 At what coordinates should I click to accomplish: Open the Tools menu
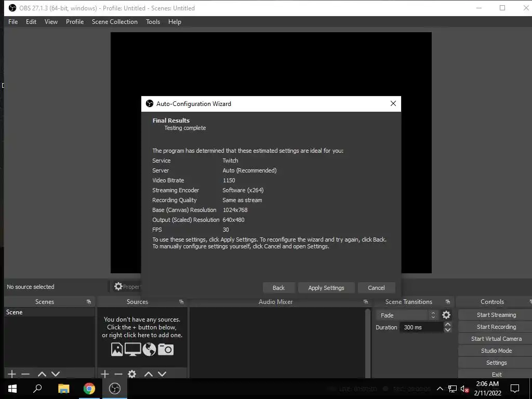tap(153, 22)
